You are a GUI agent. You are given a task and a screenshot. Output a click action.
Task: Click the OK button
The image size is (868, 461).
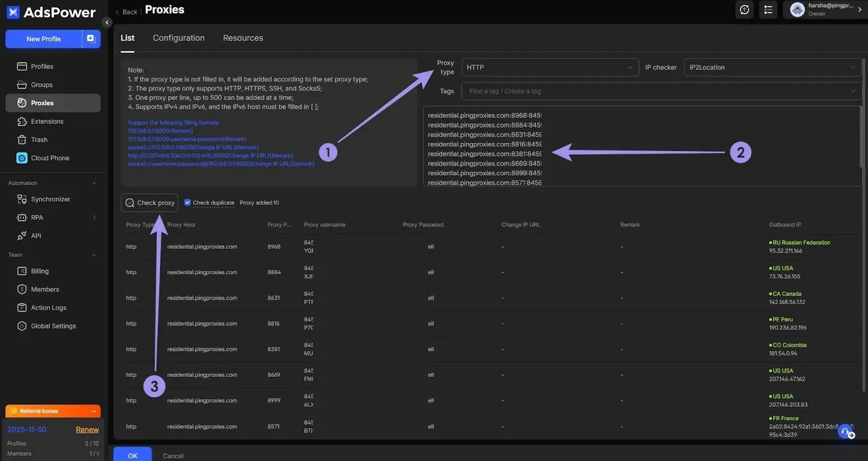pyautogui.click(x=132, y=455)
